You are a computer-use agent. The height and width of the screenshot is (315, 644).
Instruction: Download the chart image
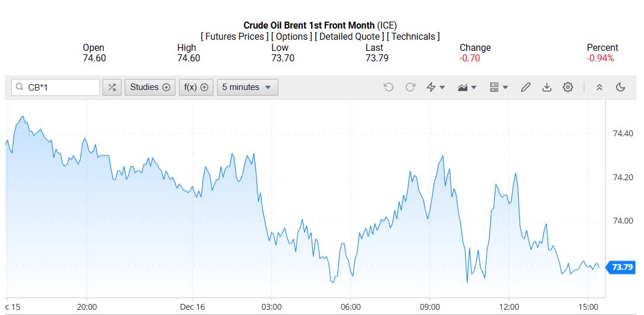[x=547, y=87]
